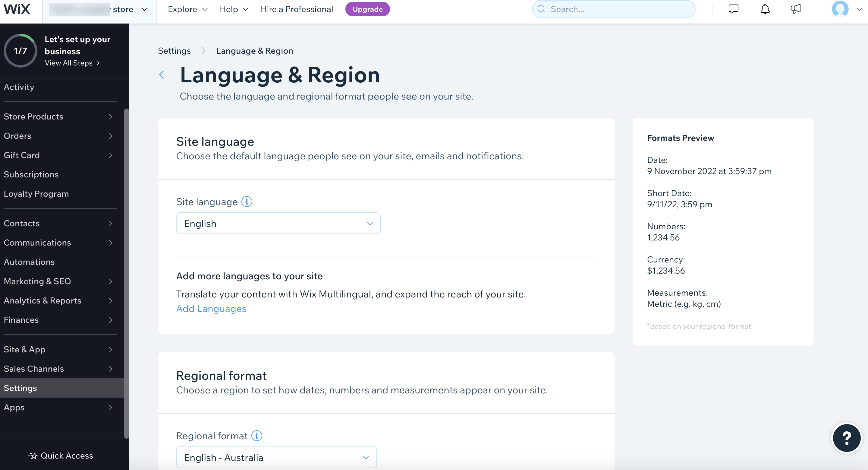Open the notifications bell
The image size is (868, 470).
tap(765, 9)
